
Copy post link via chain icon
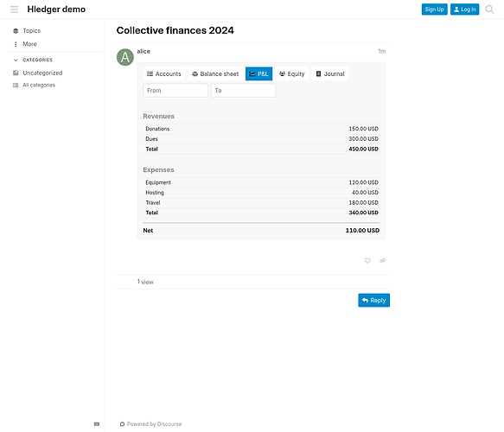point(382,260)
